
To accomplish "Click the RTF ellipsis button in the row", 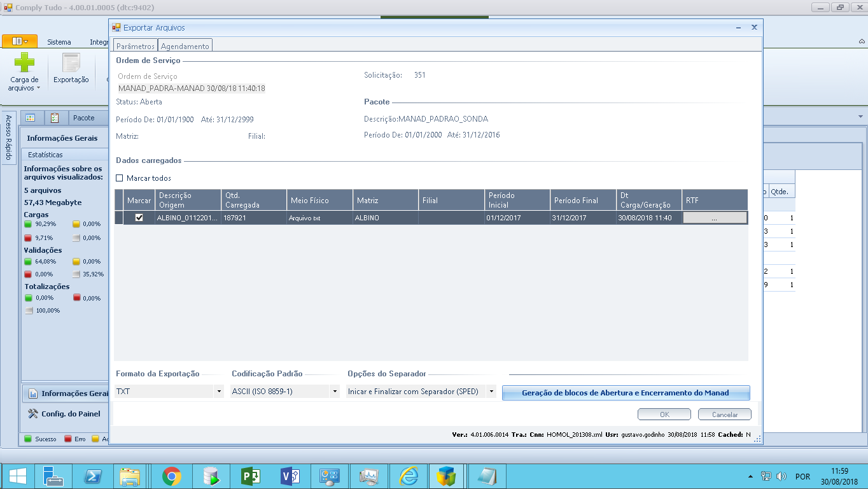I will (715, 218).
